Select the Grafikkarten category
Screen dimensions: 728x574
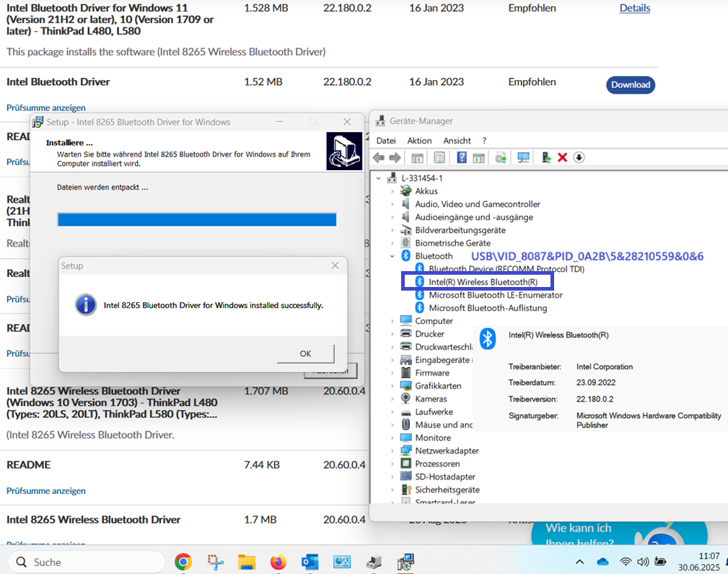438,386
